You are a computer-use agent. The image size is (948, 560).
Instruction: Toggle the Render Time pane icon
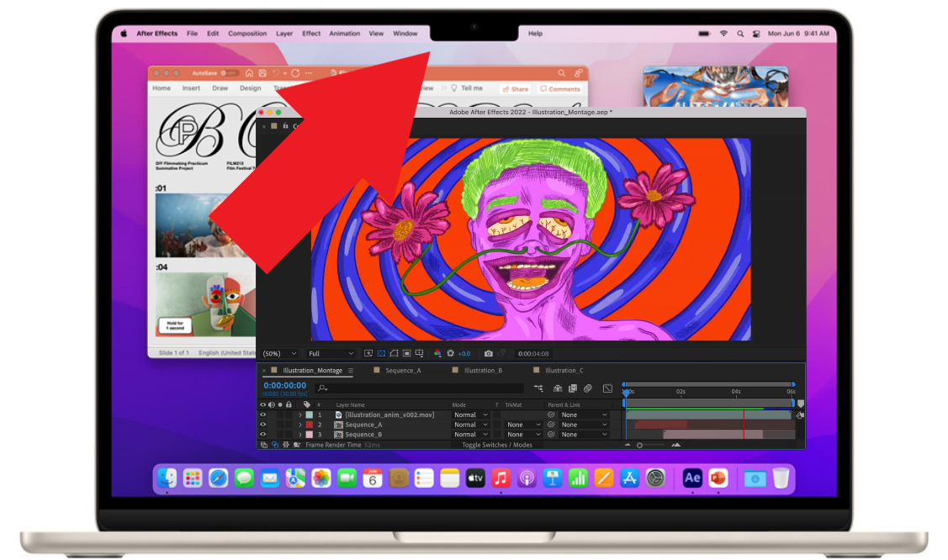297,445
